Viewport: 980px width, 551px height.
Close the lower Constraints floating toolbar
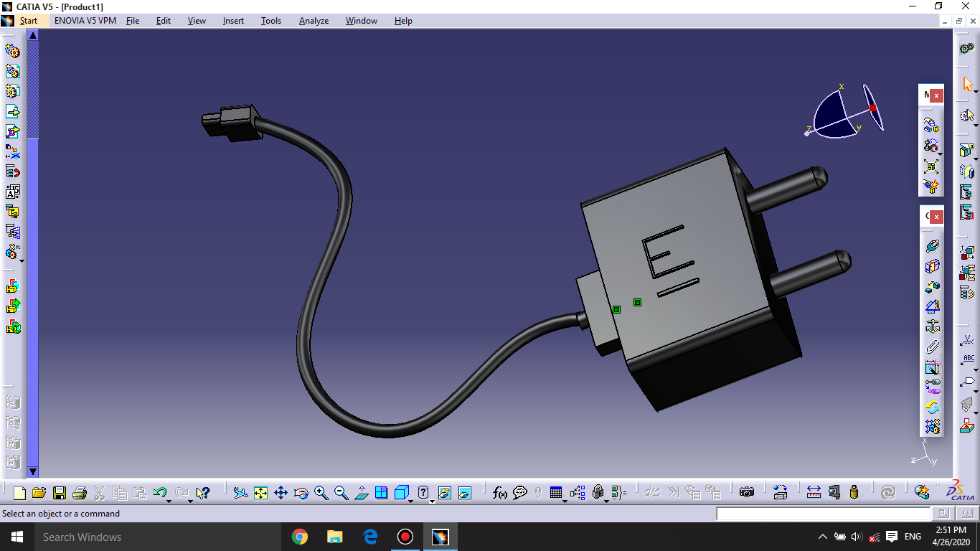[x=936, y=216]
